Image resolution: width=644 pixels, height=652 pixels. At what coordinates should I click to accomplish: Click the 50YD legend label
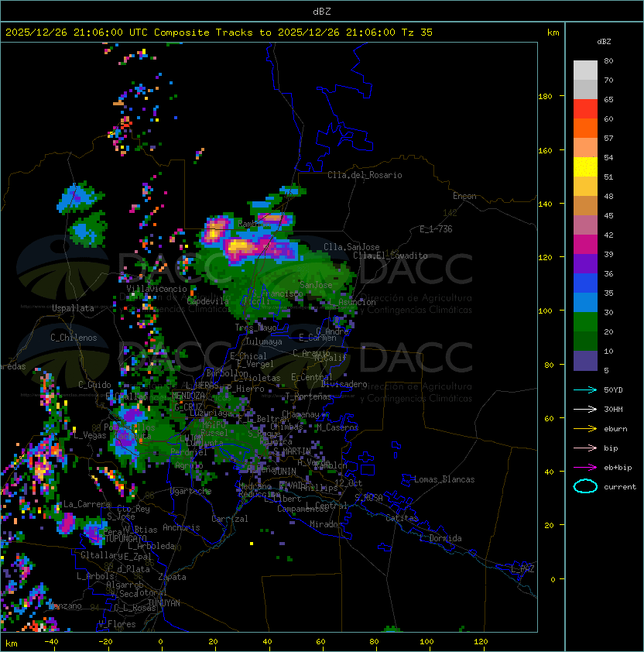click(x=613, y=390)
